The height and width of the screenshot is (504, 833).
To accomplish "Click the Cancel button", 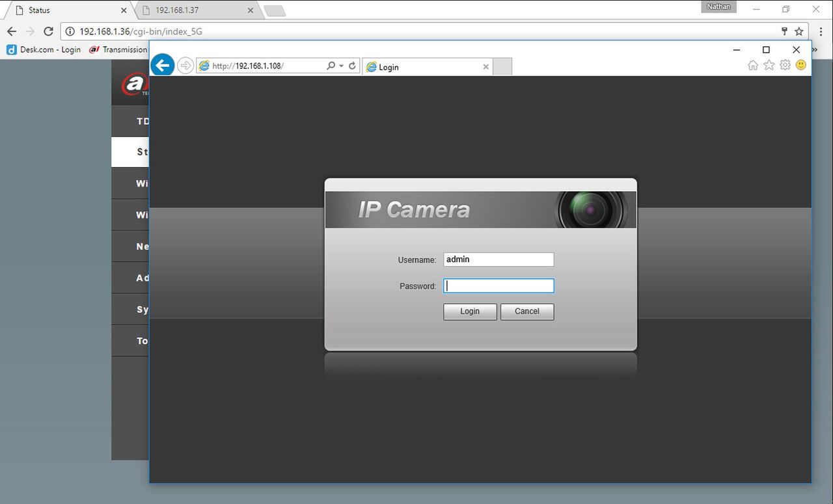I will (527, 312).
